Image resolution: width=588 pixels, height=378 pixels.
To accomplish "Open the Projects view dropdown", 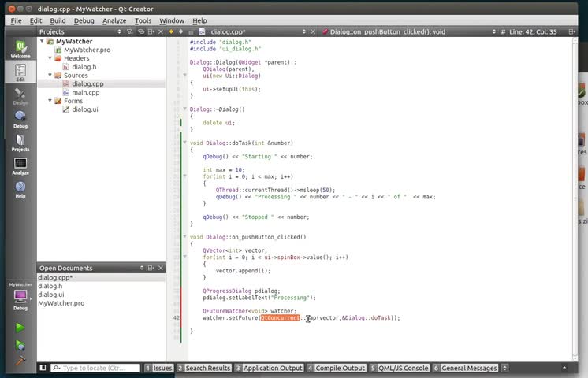I will point(120,31).
